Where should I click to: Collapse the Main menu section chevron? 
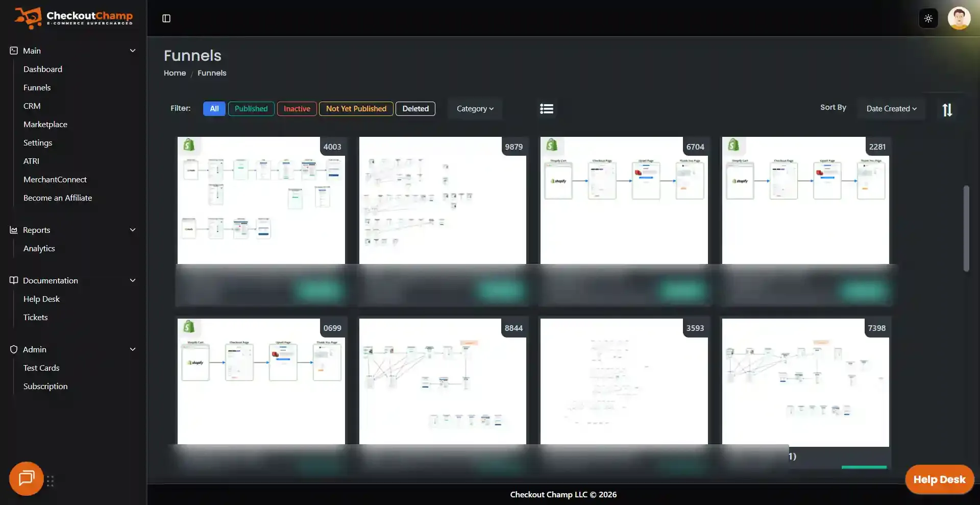click(x=133, y=51)
